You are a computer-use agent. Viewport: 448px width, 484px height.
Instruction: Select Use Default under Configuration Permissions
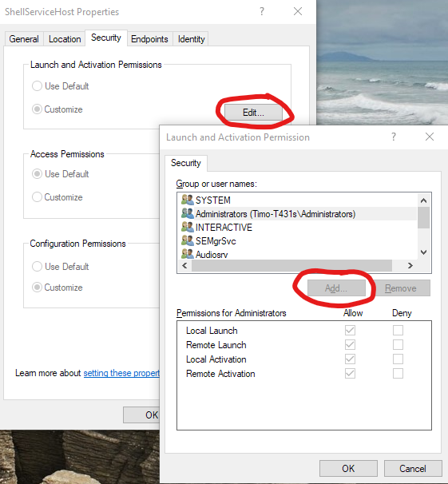61,266
